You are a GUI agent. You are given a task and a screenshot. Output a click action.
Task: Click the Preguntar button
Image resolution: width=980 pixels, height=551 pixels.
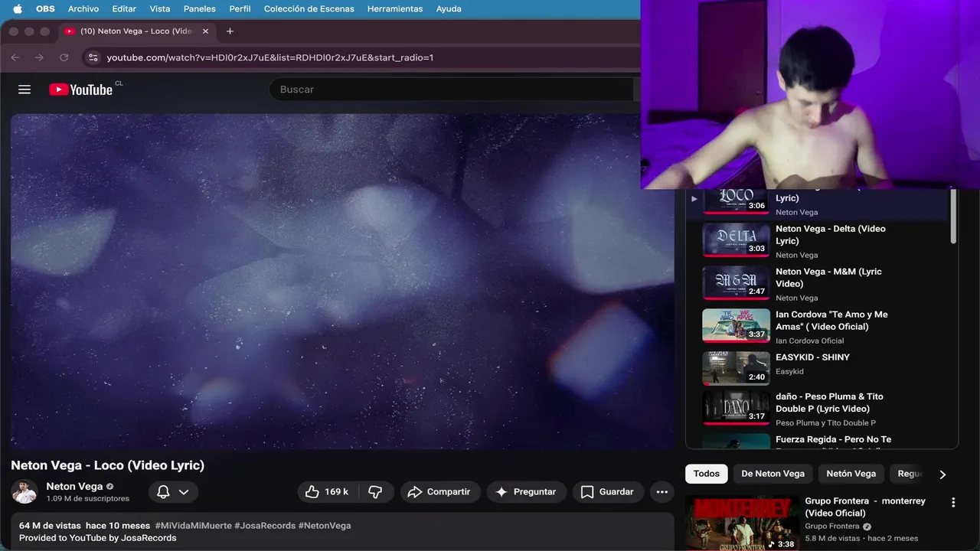526,492
